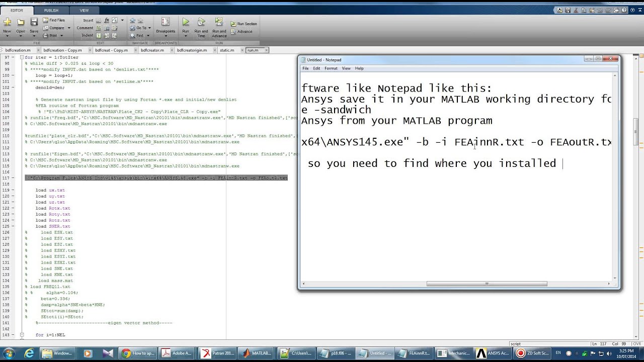Click highlighted ANSYS145.exe line 117 in editor
Viewport: 644px width, 362px height.
156,178
